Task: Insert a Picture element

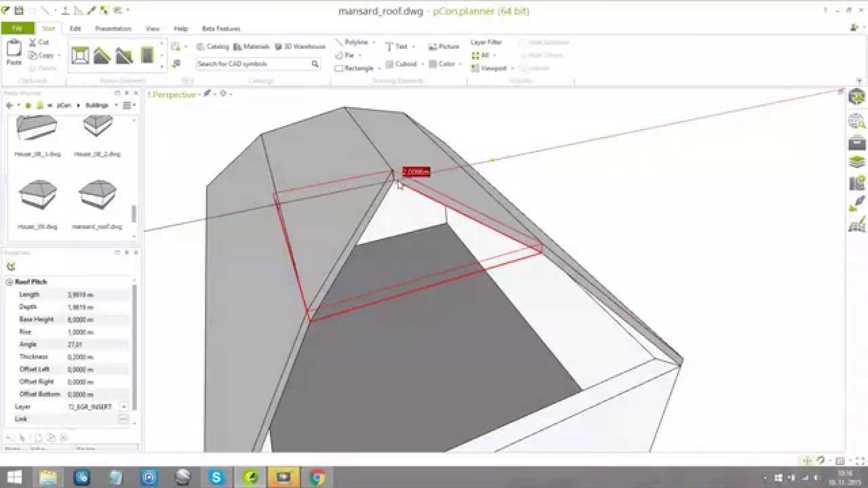Action: tap(443, 47)
